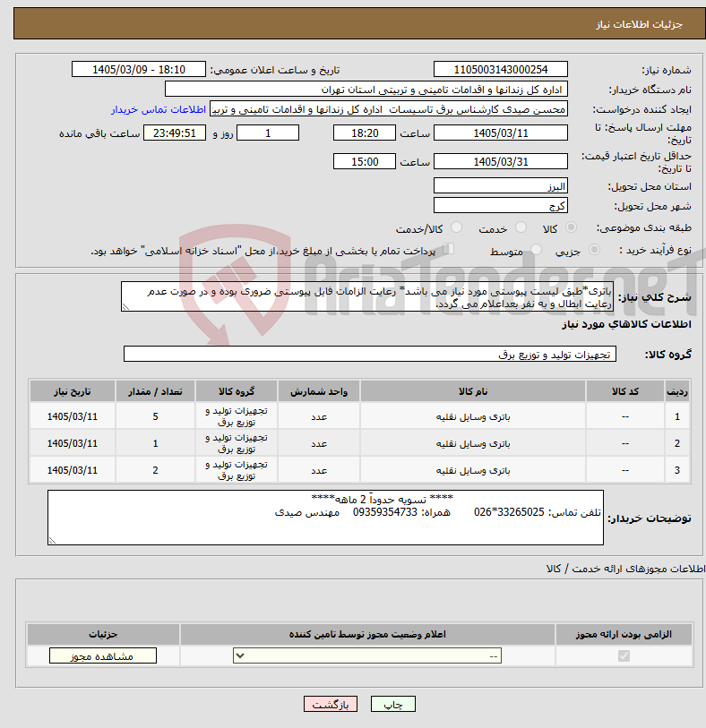Select the کالا/خدمت radio button

457,227
